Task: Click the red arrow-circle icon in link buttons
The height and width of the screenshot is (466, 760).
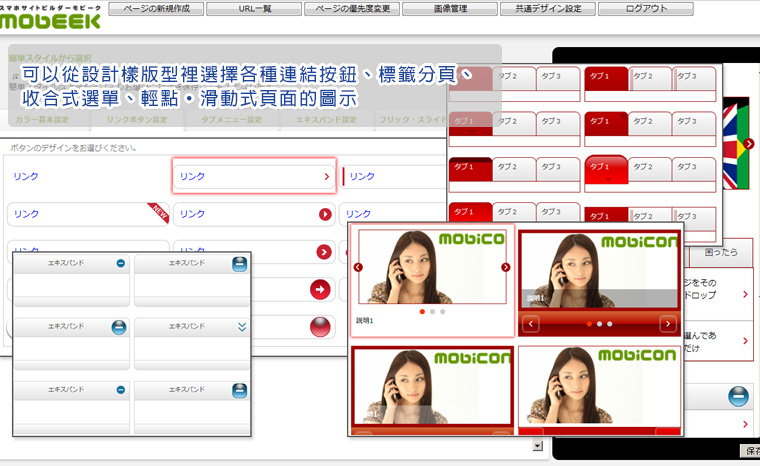Action: tap(320, 289)
